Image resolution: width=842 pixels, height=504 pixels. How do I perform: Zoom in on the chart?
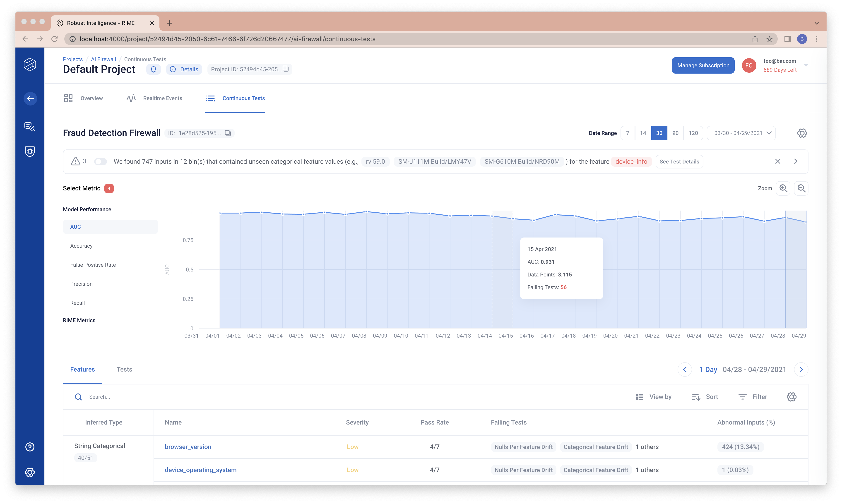[x=783, y=188]
